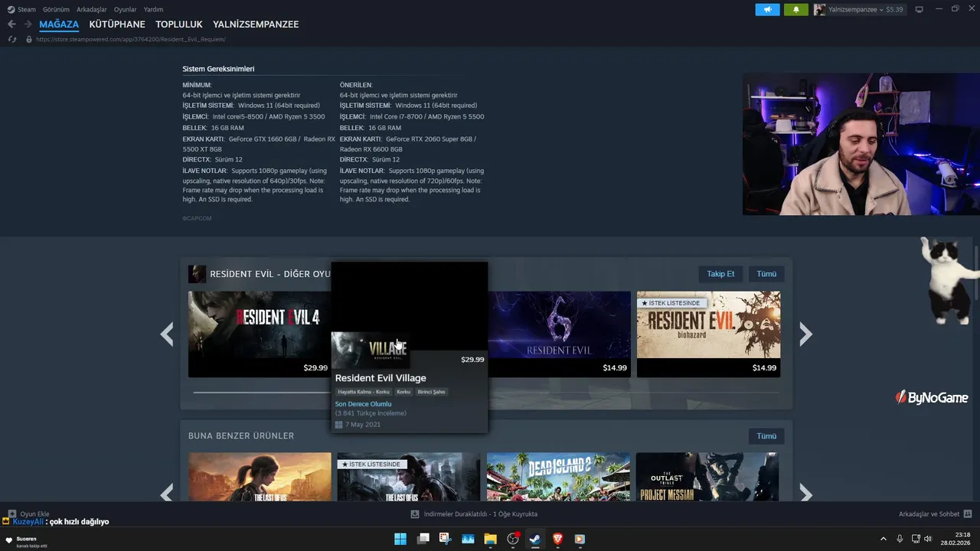Image resolution: width=980 pixels, height=551 pixels.
Task: Click the microphone tray icon
Action: point(900,539)
